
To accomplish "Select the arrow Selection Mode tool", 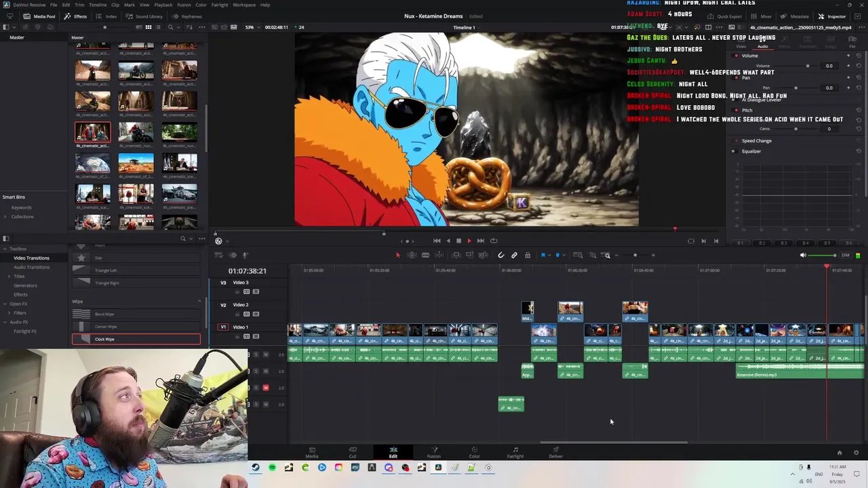I will pyautogui.click(x=398, y=256).
